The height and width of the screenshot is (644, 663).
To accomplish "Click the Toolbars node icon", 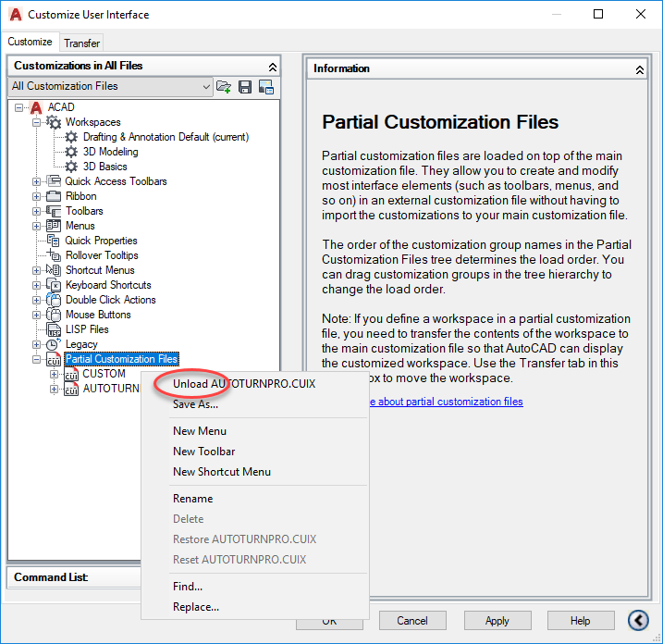I will 54,211.
